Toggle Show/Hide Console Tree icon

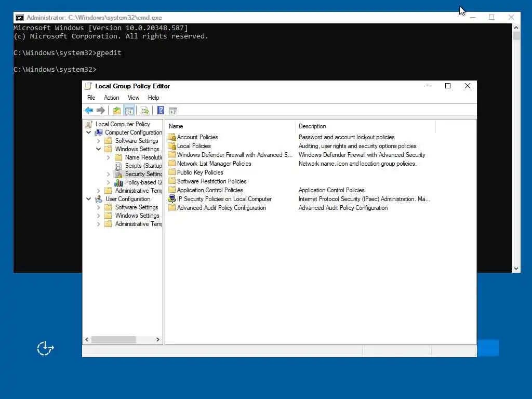tap(129, 110)
